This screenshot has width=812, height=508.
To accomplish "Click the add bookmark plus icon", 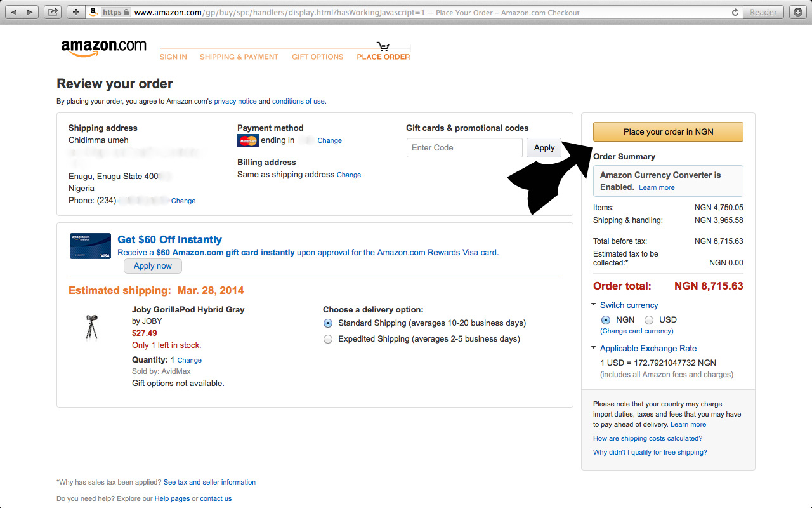I will click(x=75, y=12).
